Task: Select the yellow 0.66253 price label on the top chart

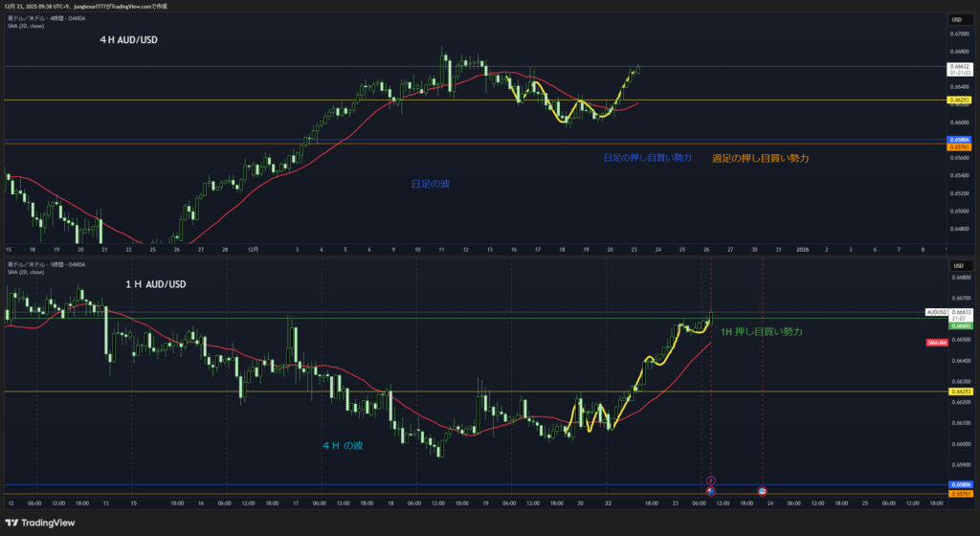Action: pos(959,100)
